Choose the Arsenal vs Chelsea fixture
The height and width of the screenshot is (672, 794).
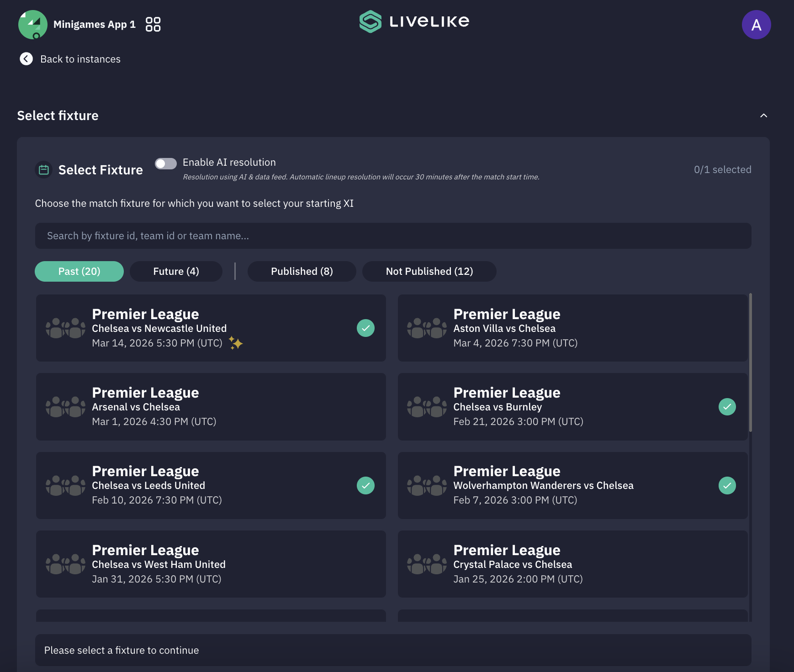(x=211, y=407)
